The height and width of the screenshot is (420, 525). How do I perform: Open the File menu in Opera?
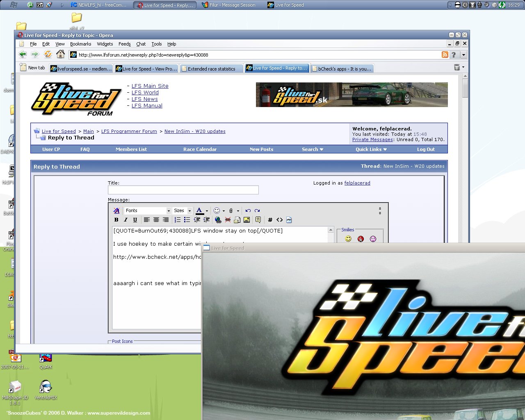[33, 44]
